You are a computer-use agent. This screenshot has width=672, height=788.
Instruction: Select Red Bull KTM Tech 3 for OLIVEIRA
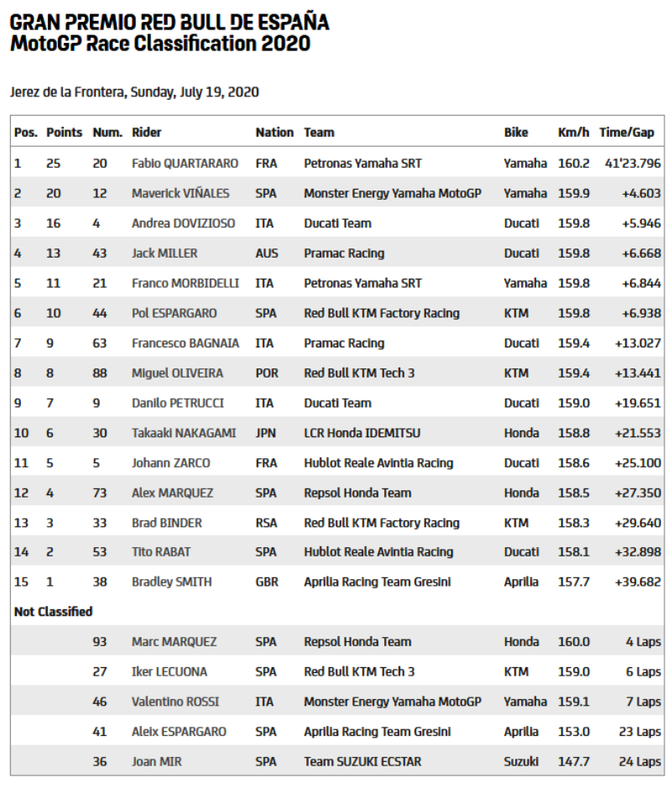click(x=359, y=373)
